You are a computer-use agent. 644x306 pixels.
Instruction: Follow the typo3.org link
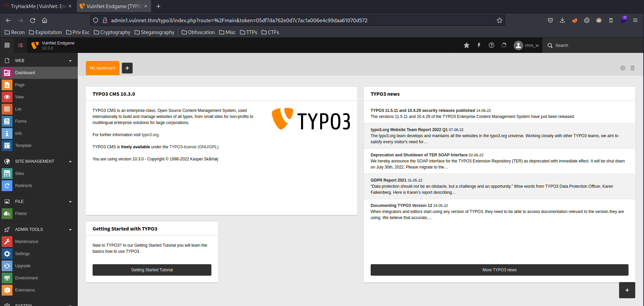click(150, 135)
